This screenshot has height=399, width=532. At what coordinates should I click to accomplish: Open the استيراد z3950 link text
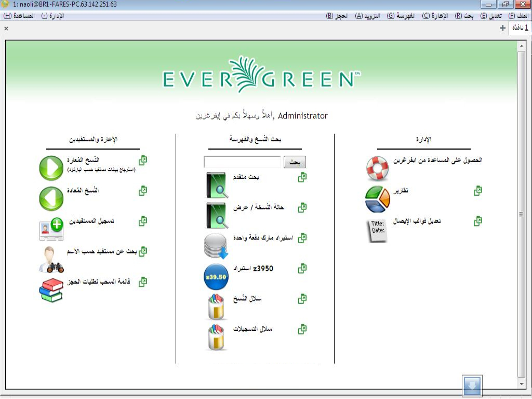pos(253,269)
